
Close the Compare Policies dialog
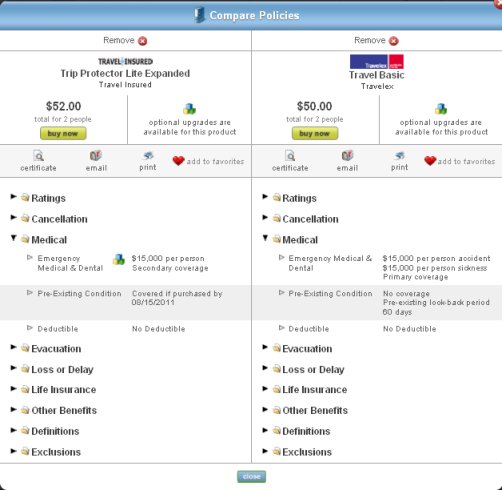(251, 477)
